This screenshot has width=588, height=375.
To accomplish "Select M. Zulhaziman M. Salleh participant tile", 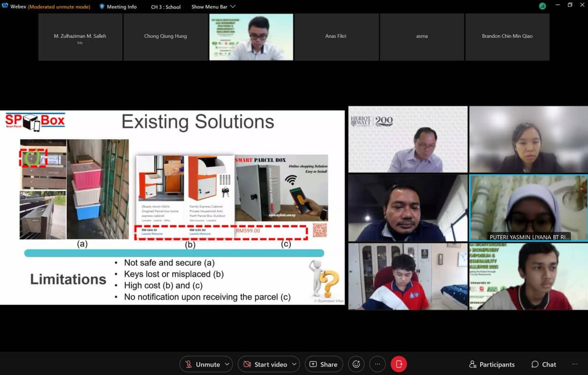I will (x=80, y=37).
